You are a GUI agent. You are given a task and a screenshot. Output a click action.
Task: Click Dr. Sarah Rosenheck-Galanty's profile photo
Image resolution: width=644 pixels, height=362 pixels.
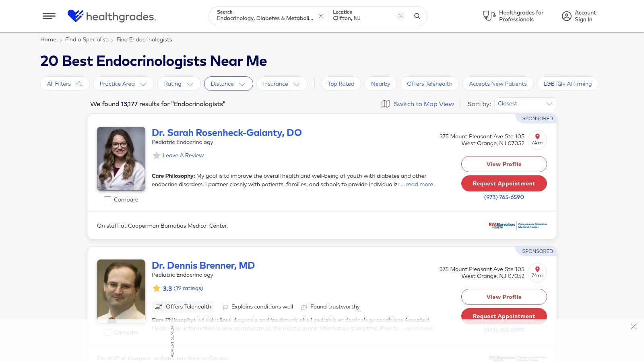pos(121,158)
